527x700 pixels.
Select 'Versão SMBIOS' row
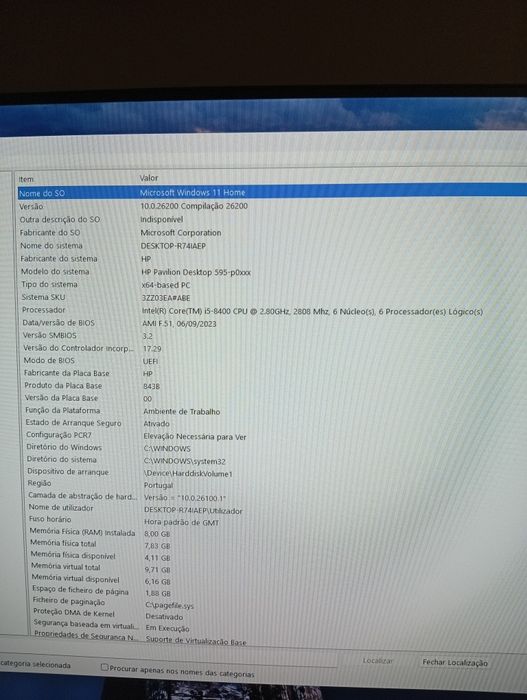[50, 335]
